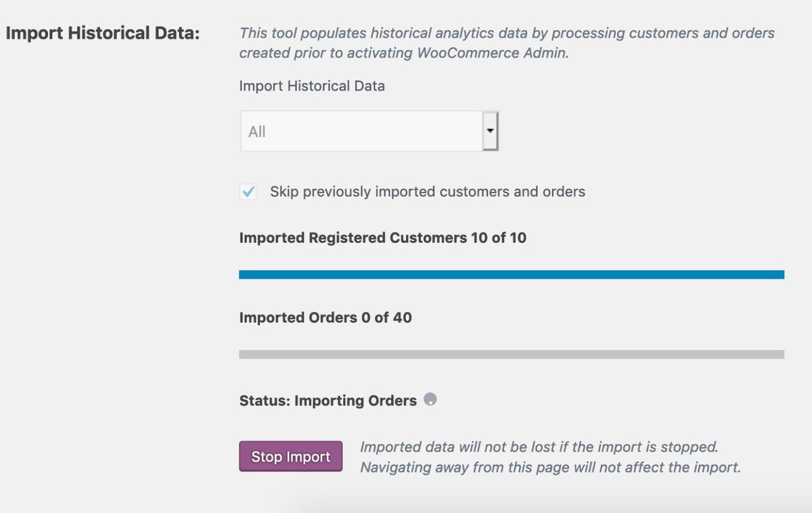The height and width of the screenshot is (513, 812).
Task: Click the dropdown arrow beside 'All'
Action: click(x=491, y=131)
